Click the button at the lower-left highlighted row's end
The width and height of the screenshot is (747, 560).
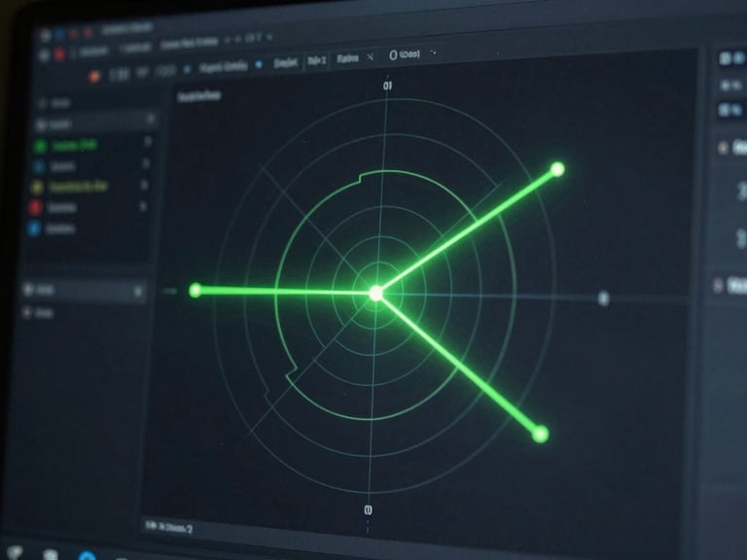138,292
